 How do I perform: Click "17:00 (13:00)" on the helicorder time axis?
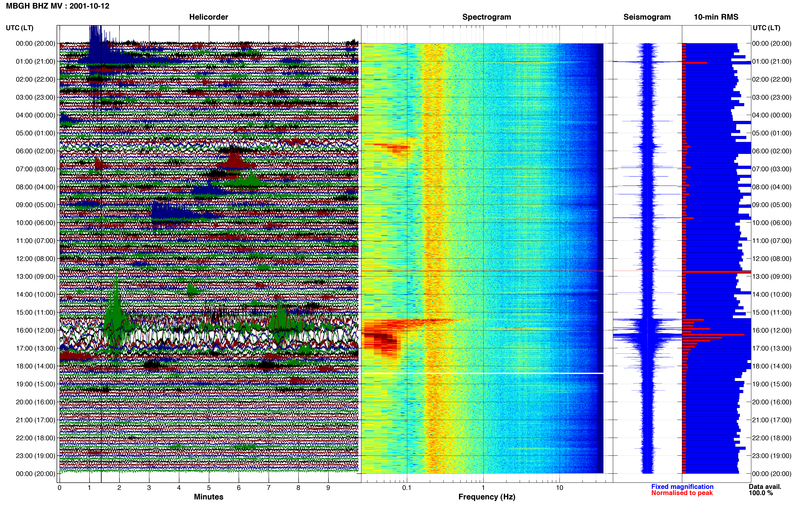point(36,348)
